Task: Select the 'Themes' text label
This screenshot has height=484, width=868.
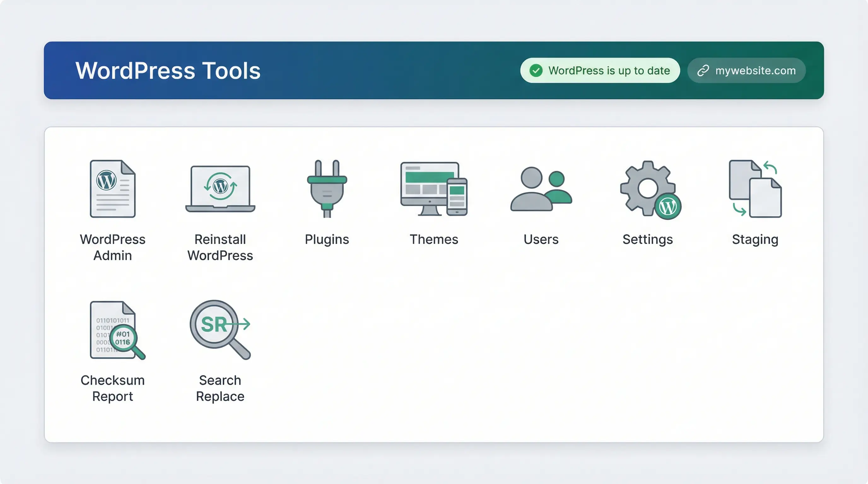Action: tap(434, 239)
